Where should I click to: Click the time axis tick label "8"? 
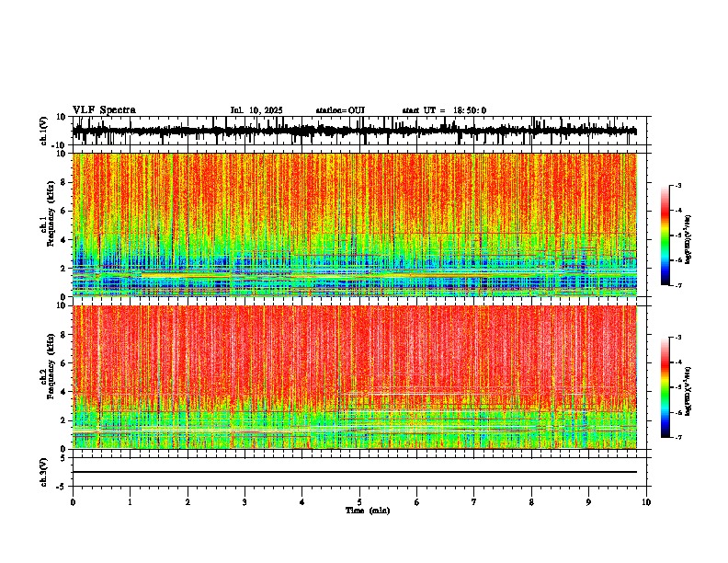(531, 502)
